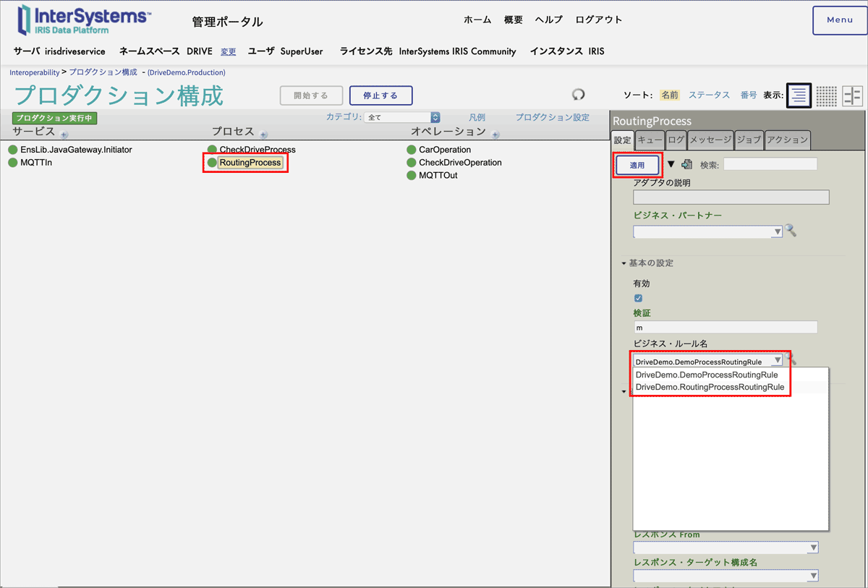Switch to the アクション tab

coord(788,140)
